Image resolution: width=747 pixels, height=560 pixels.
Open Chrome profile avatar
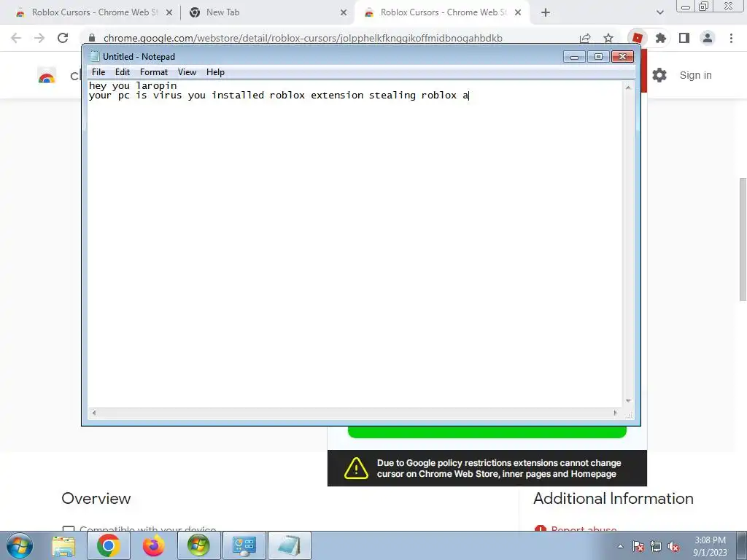(x=708, y=38)
